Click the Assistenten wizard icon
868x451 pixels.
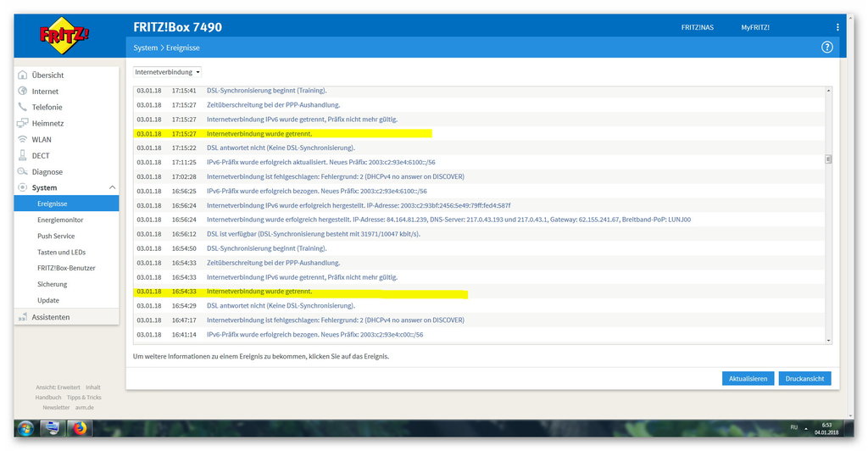coord(23,317)
